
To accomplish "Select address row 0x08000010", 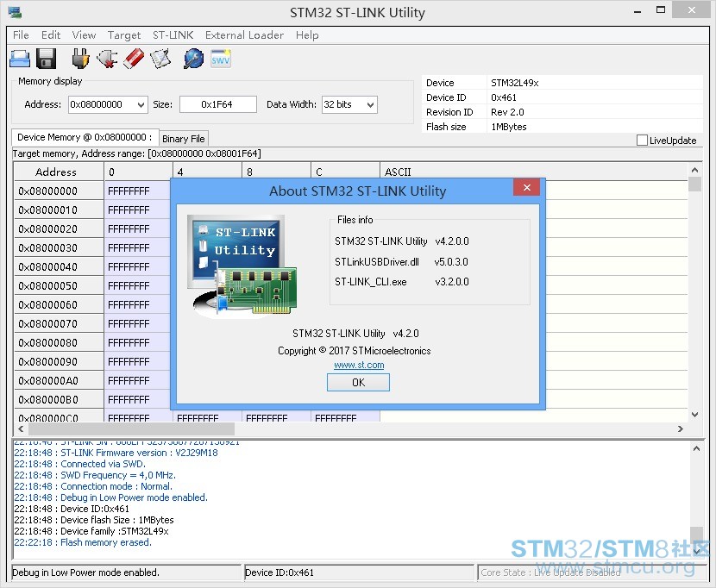I will 59,210.
